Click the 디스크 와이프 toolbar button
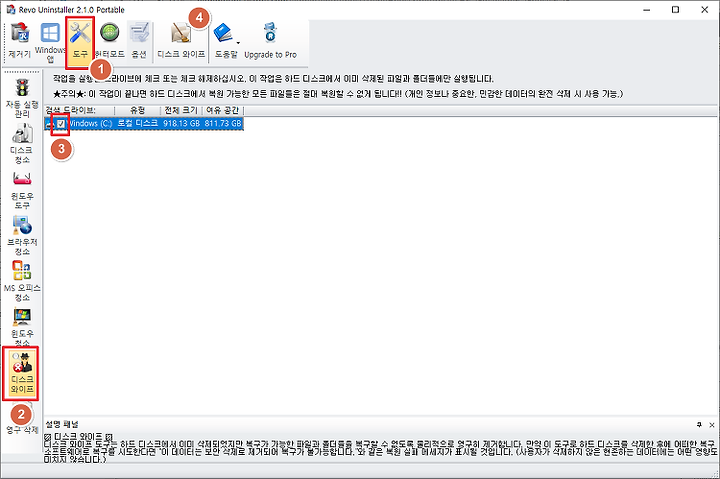Image resolution: width=720 pixels, height=479 pixels. coord(181,40)
